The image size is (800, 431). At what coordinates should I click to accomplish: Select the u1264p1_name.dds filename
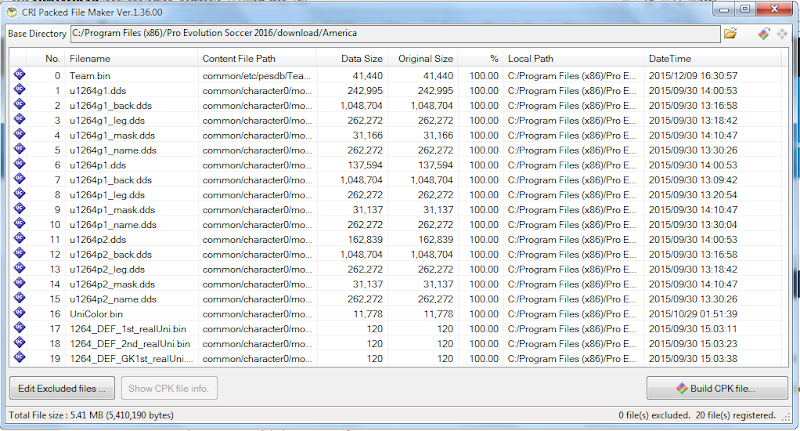[113, 224]
